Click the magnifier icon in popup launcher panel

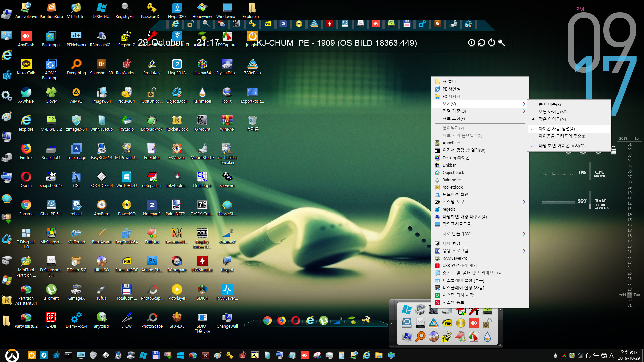[x=420, y=336]
